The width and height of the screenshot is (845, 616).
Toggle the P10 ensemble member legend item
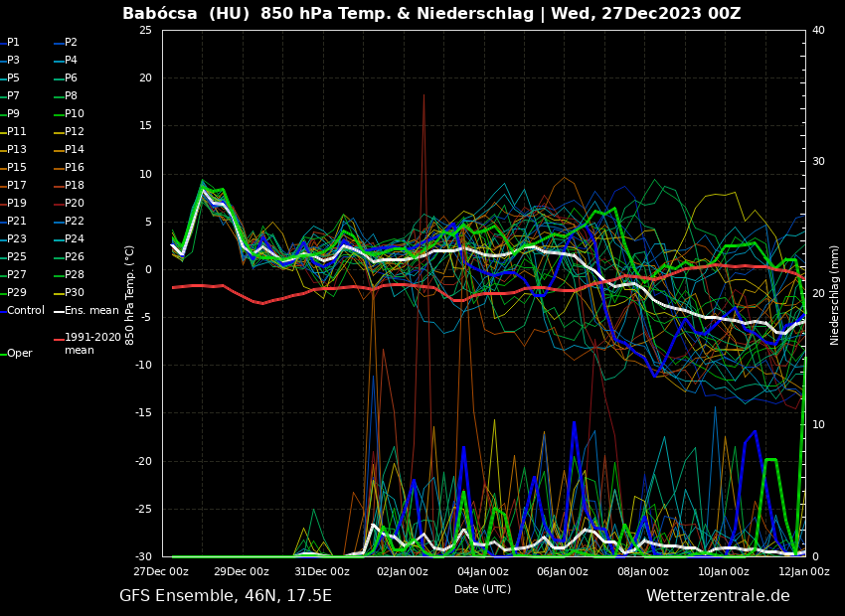tap(75, 114)
